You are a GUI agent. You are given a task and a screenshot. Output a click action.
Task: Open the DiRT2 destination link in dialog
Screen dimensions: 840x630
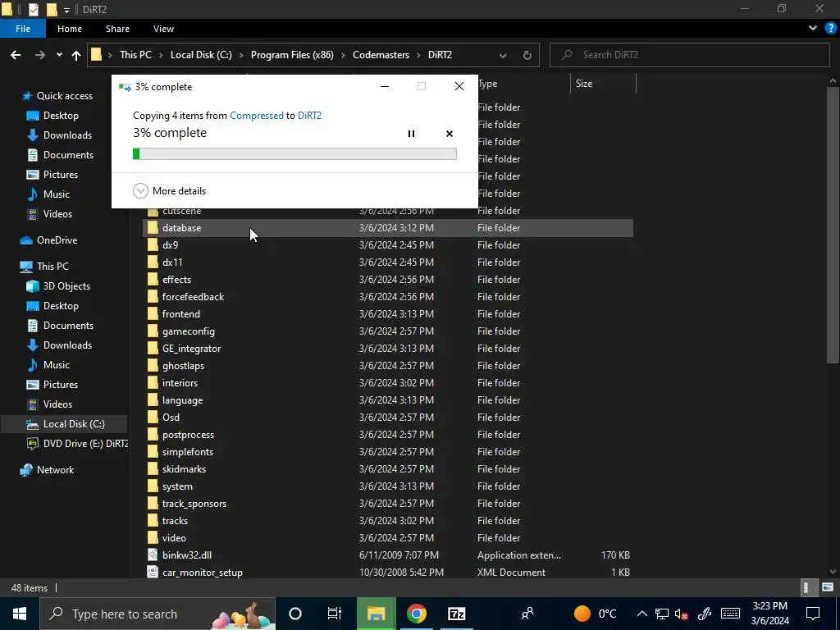[x=309, y=115]
